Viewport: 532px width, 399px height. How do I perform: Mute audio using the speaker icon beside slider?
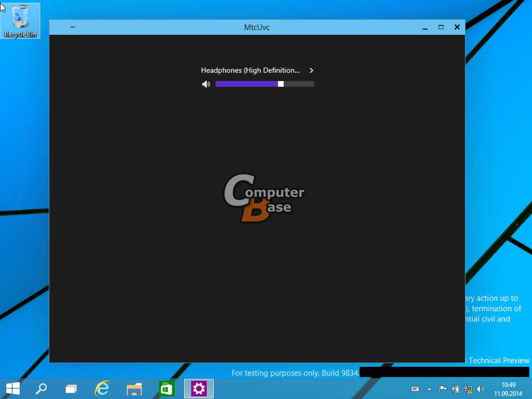206,84
